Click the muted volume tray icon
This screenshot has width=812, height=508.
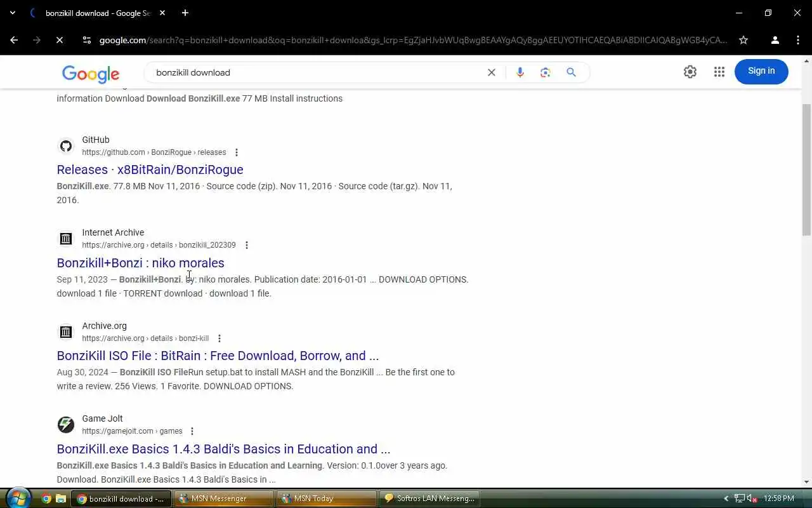(x=752, y=498)
